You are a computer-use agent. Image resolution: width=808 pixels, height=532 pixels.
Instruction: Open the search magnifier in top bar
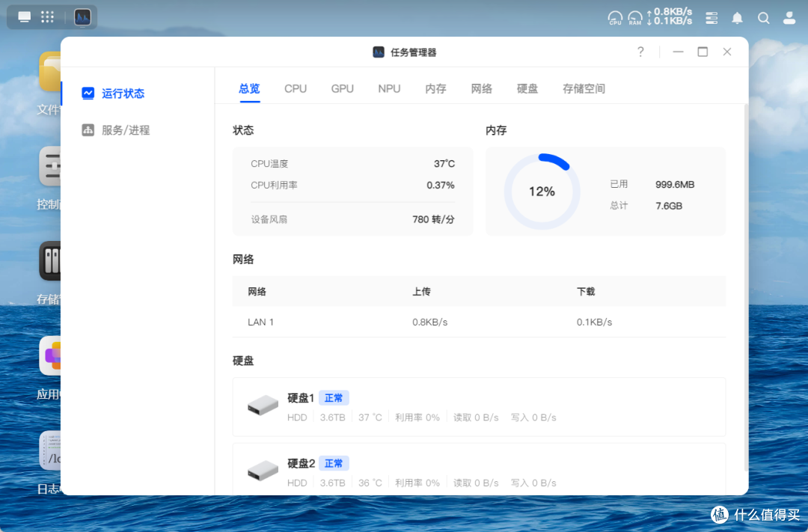pos(764,18)
